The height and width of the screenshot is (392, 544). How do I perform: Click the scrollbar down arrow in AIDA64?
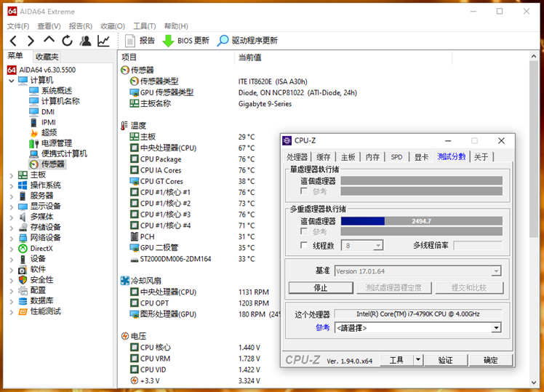(534, 383)
